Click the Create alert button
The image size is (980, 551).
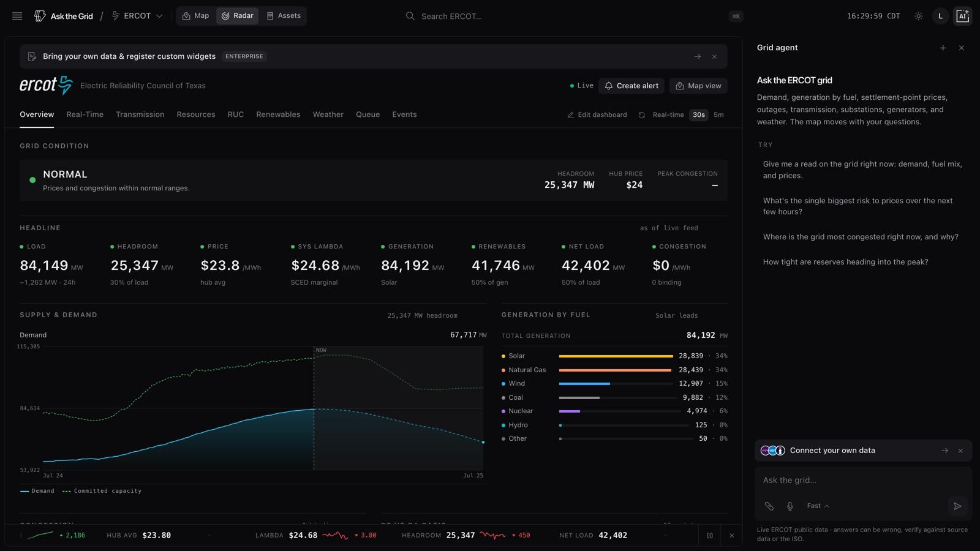tap(631, 86)
